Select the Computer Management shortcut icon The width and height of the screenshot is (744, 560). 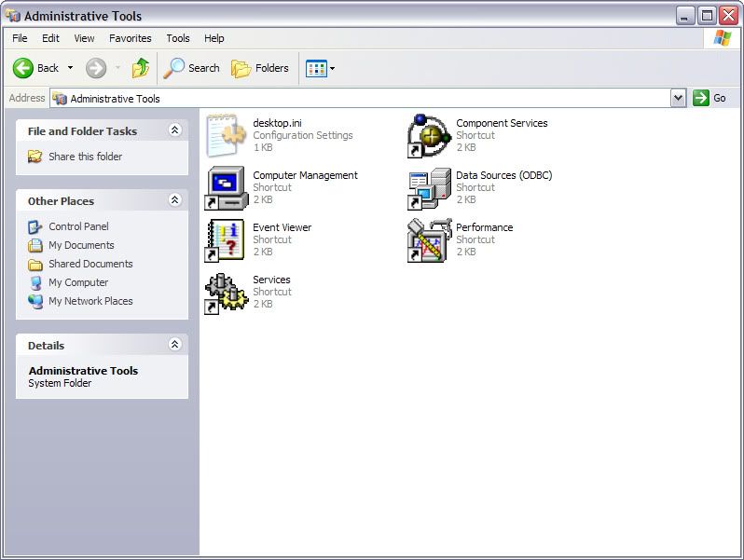click(x=226, y=188)
